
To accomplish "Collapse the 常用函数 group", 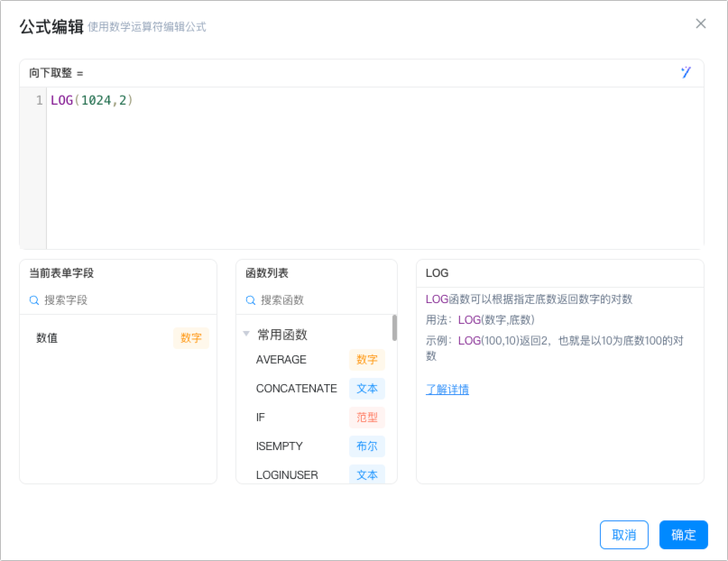I will pos(246,334).
